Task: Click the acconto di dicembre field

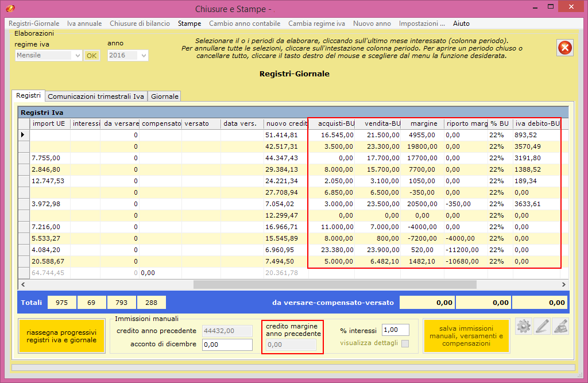Action: (227, 345)
